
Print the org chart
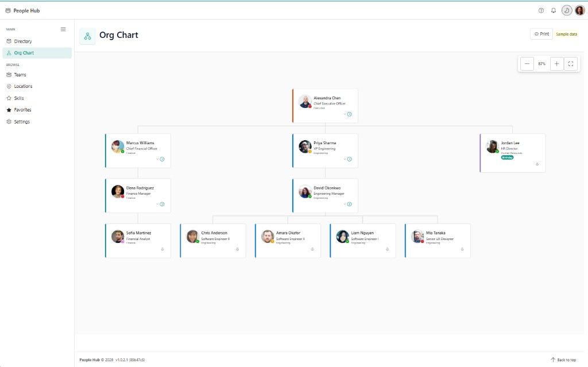pyautogui.click(x=541, y=34)
